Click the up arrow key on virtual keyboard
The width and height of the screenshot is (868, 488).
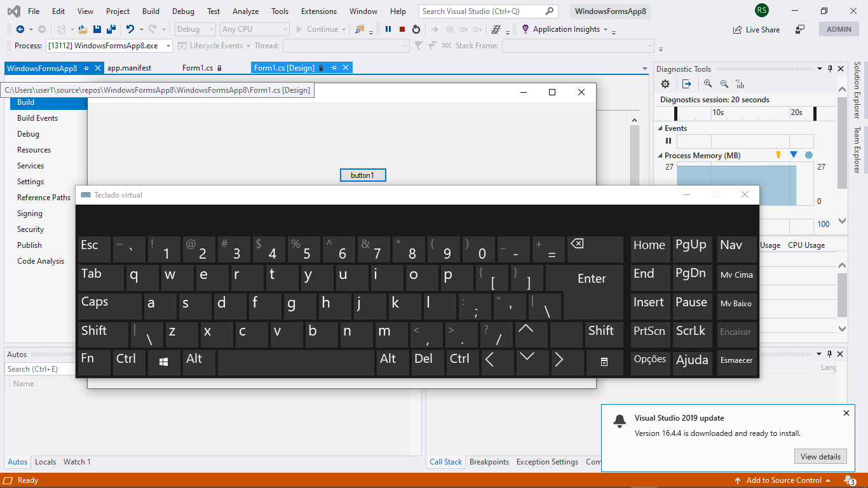531,334
